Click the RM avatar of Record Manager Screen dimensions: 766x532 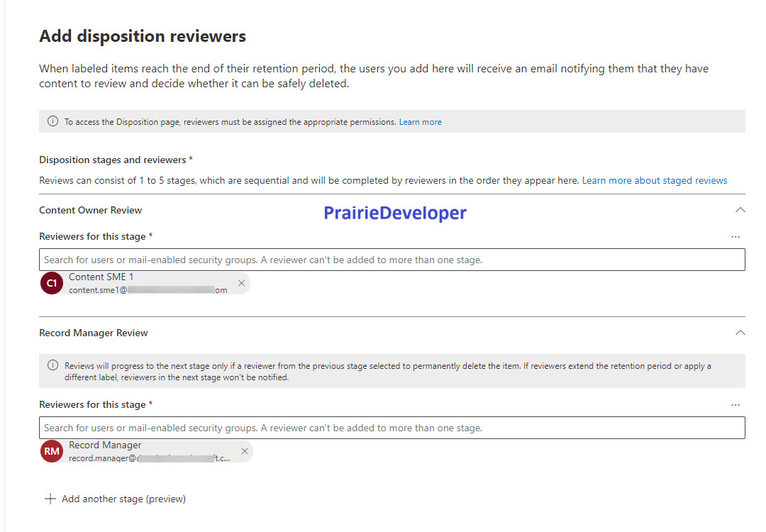(52, 451)
